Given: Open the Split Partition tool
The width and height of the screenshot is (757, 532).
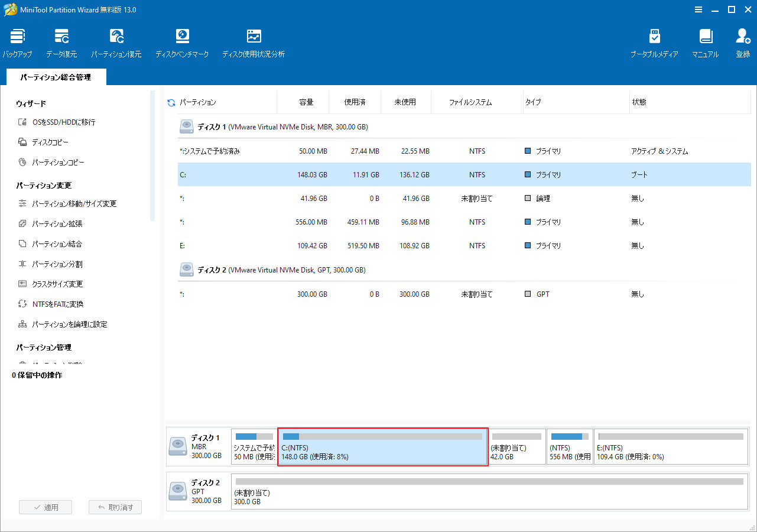Looking at the screenshot, I should pos(56,264).
